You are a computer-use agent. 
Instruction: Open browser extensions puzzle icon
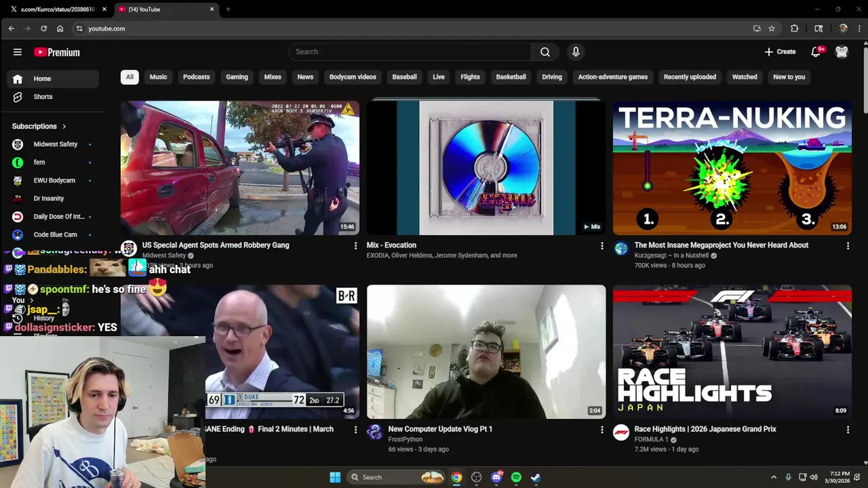(x=794, y=28)
